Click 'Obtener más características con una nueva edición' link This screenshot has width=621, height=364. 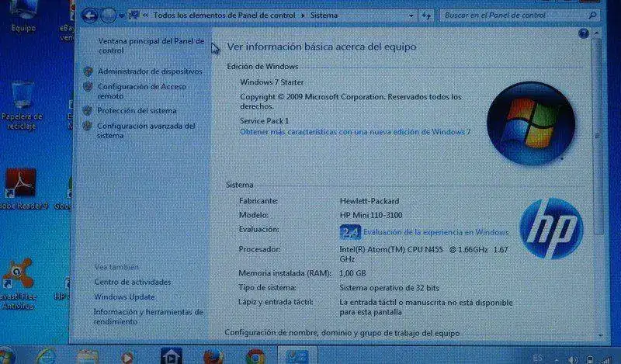pos(356,132)
